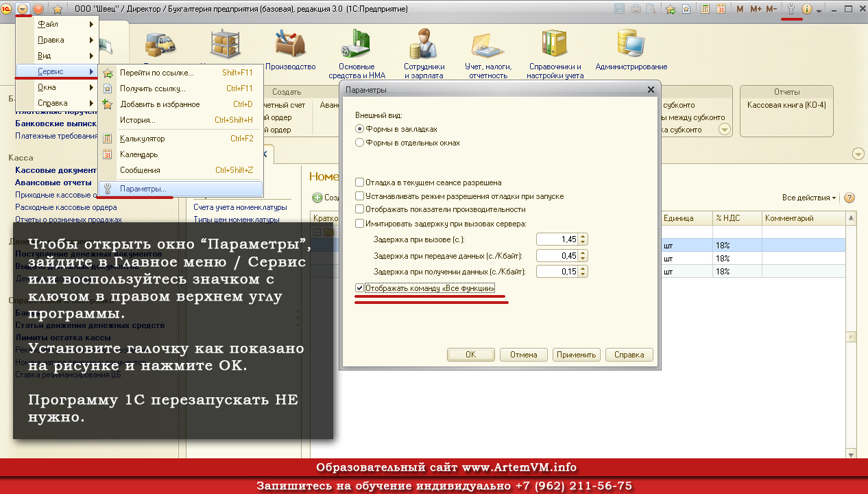Click the printer icon in the title bar
The image size is (868, 494).
[636, 10]
